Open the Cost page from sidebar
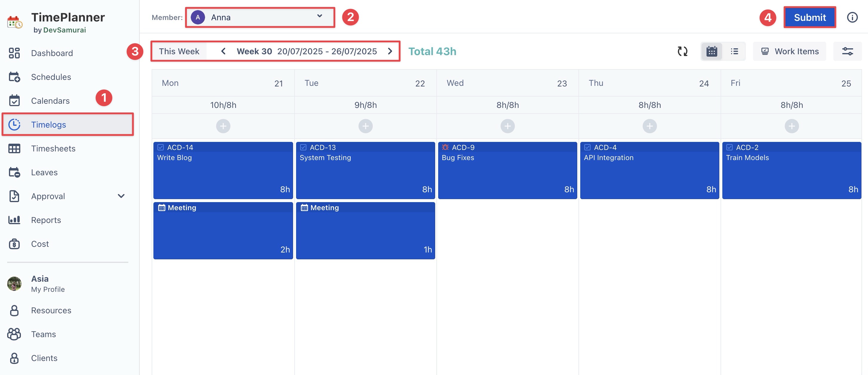Viewport: 868px width, 375px height. (x=40, y=244)
